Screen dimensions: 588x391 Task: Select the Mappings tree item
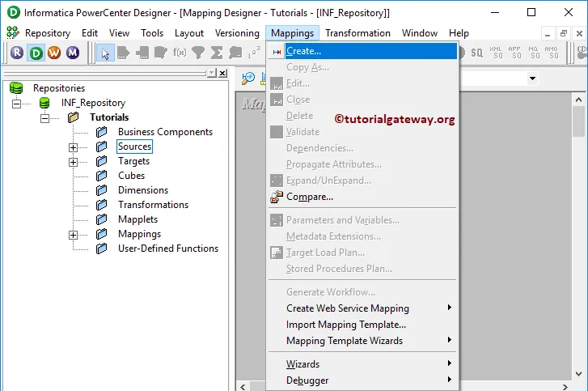point(139,234)
